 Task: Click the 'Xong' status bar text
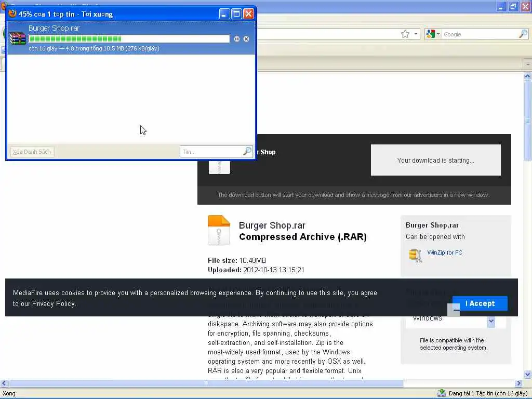9,393
